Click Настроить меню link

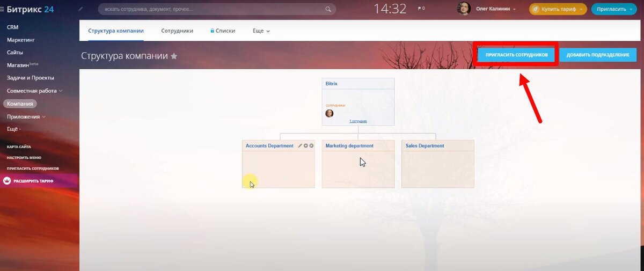coord(24,157)
